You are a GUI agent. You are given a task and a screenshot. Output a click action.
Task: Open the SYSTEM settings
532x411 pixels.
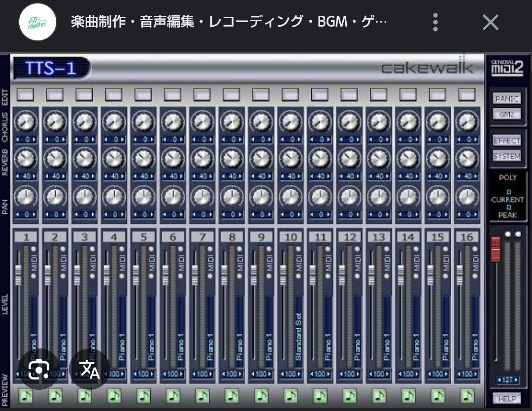pyautogui.click(x=506, y=156)
